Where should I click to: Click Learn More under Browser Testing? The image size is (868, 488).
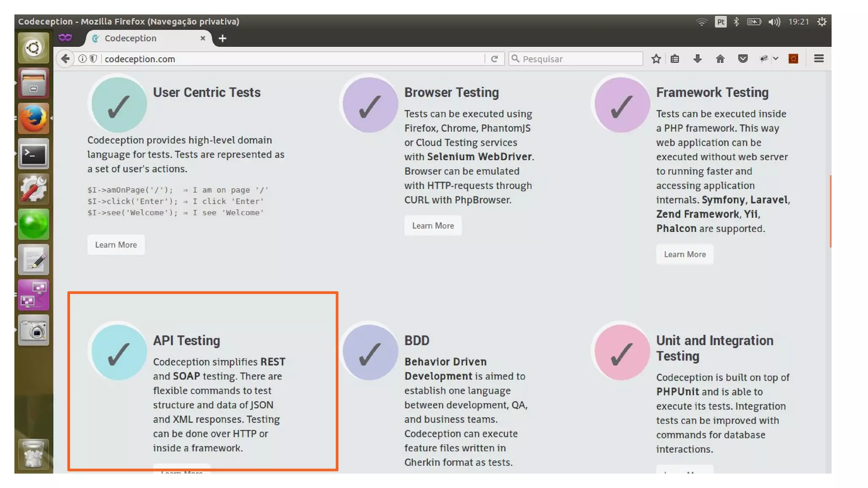(x=433, y=226)
